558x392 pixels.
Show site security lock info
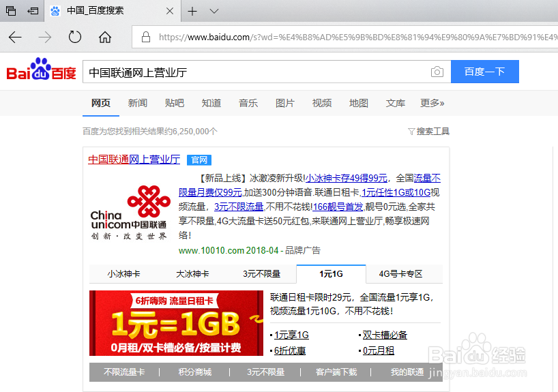(146, 37)
